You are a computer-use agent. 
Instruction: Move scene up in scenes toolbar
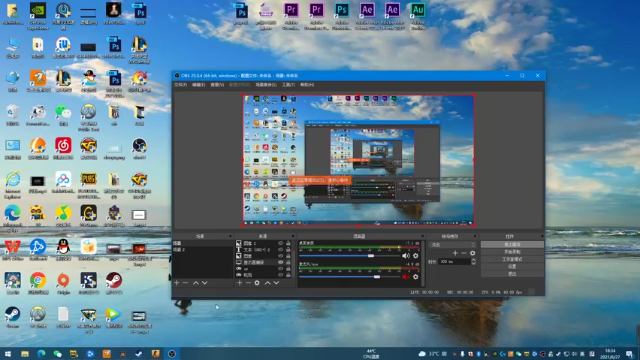tap(196, 283)
